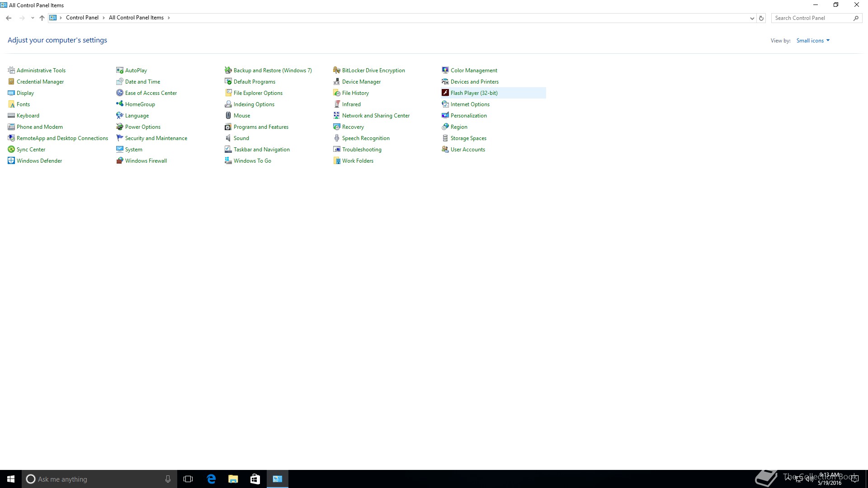The image size is (868, 488).
Task: Click the refresh button beside the address bar
Action: 761,18
